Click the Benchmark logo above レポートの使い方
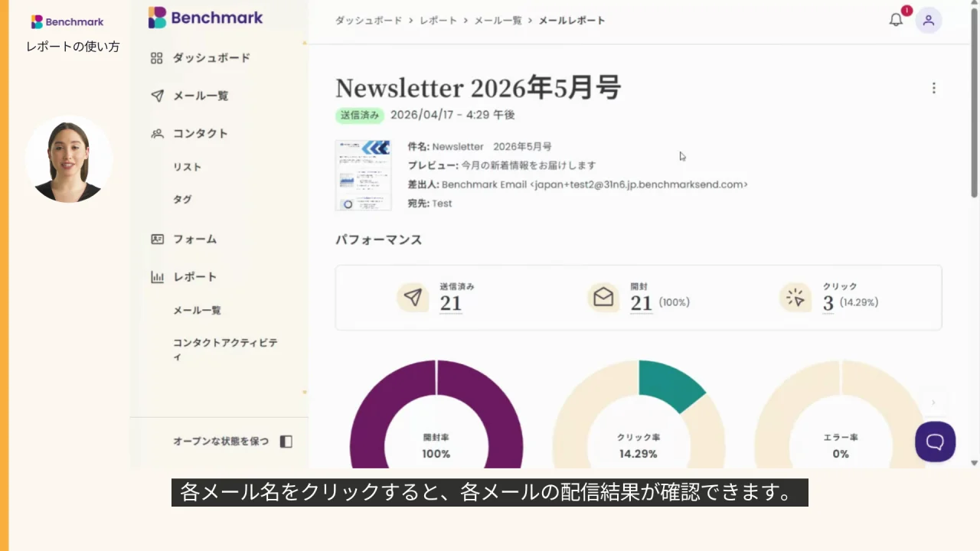 tap(67, 22)
